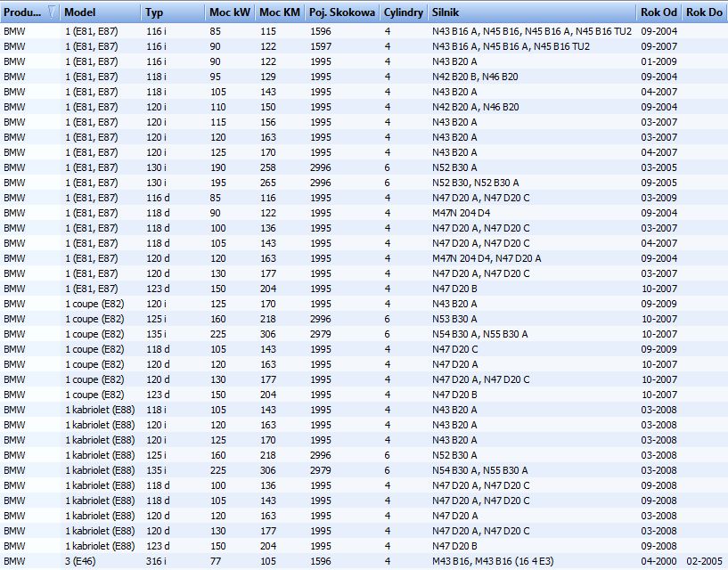The width and height of the screenshot is (728, 570).
Task: Sort by the Poj. Skokowa column header
Action: click(342, 12)
